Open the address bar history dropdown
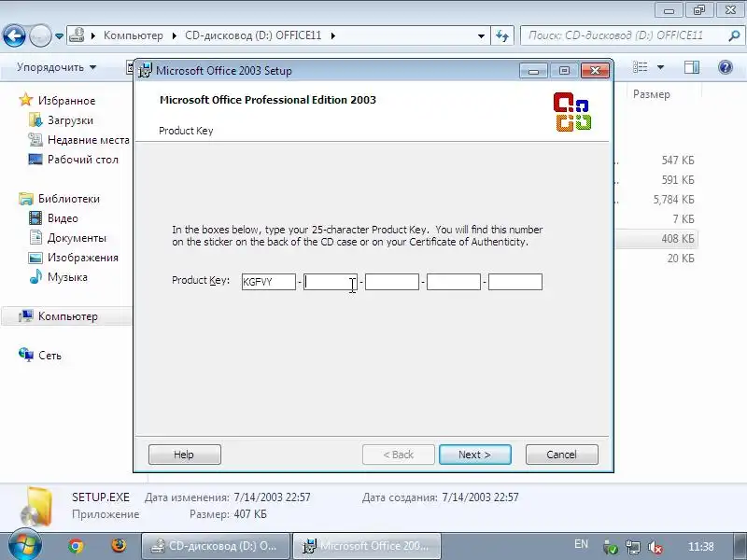 click(481, 36)
